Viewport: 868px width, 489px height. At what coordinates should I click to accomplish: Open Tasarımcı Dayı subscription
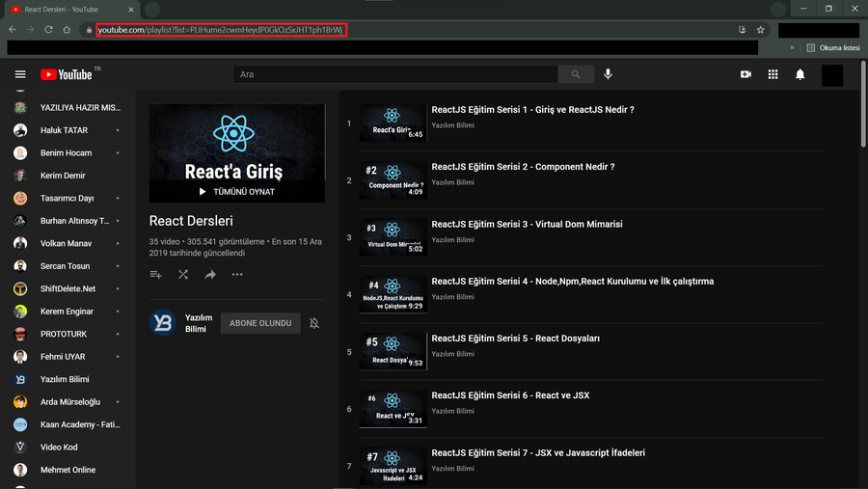click(x=68, y=199)
